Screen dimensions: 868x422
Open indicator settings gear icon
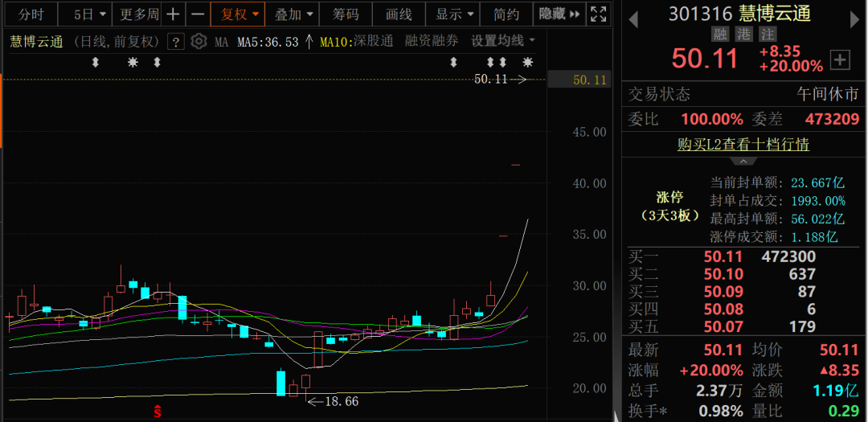[199, 42]
